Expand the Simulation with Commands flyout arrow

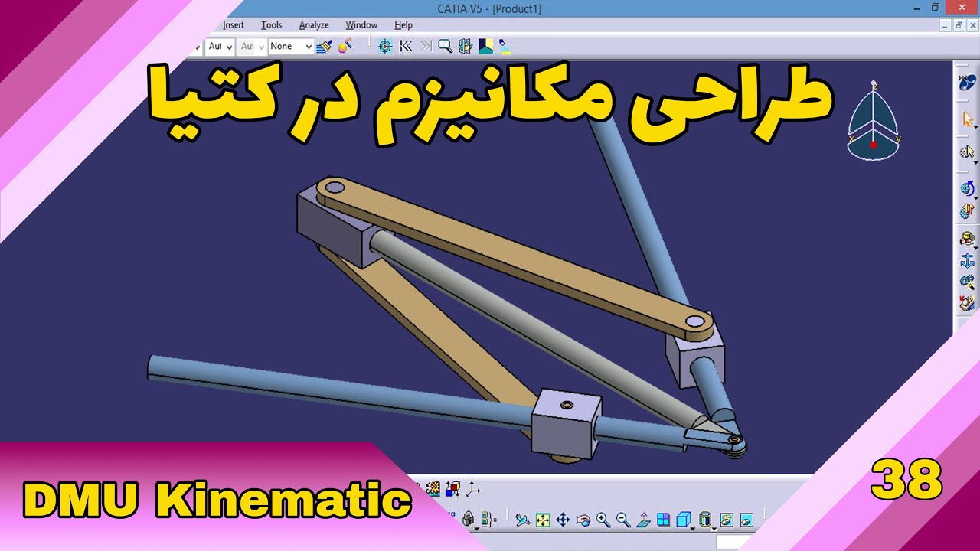975,162
